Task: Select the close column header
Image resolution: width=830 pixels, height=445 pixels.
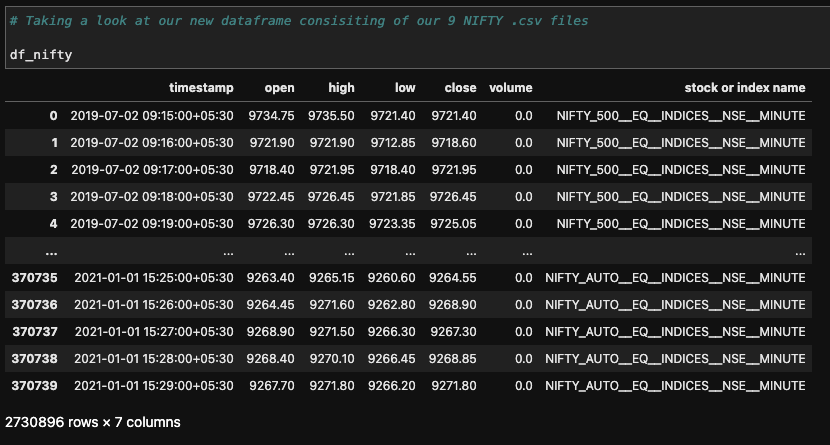Action: point(460,88)
